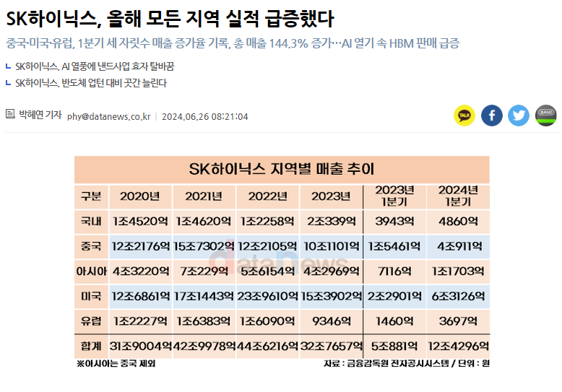Click cell '1조4620억' in 국내 row
The image size is (562, 392).
click(x=204, y=221)
